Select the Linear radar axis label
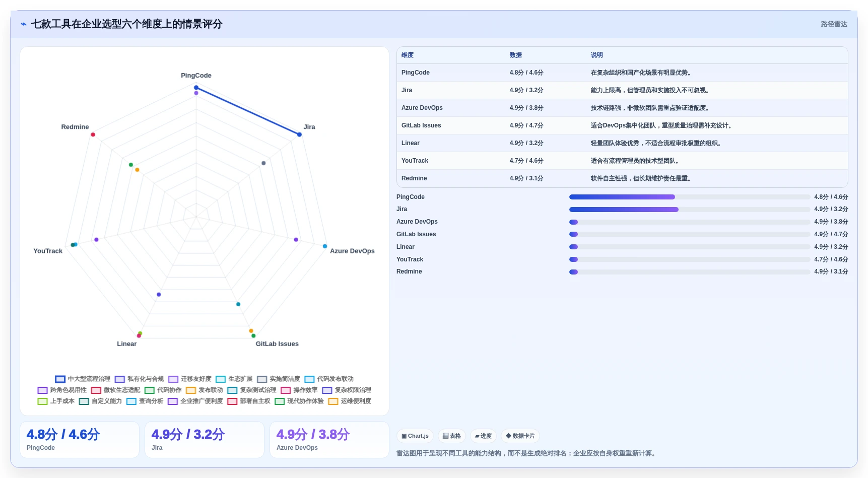This screenshot has width=868, height=478. point(127,344)
